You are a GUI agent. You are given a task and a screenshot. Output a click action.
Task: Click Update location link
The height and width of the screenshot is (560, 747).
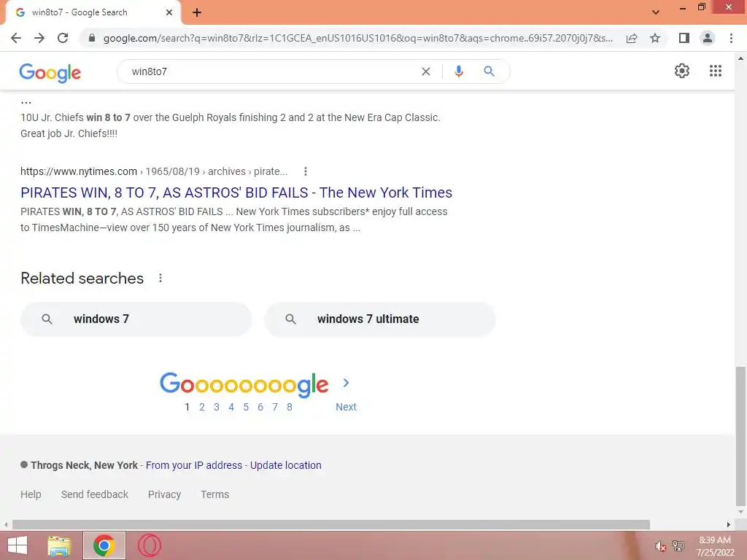pyautogui.click(x=286, y=465)
